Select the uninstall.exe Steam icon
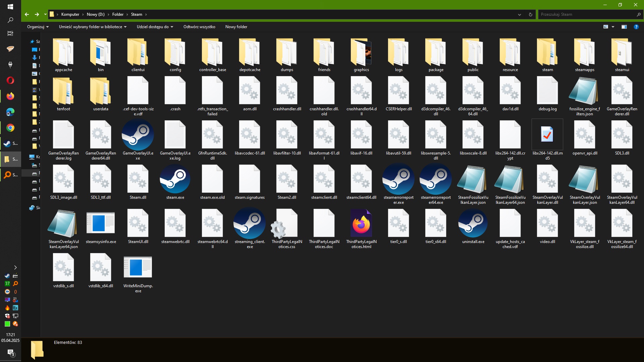The width and height of the screenshot is (644, 362). [x=473, y=224]
